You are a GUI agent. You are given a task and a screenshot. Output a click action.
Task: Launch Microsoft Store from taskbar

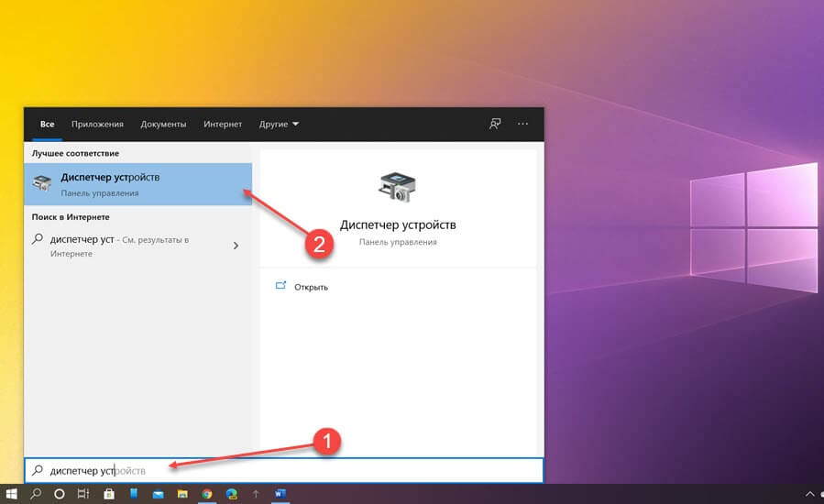(x=109, y=494)
